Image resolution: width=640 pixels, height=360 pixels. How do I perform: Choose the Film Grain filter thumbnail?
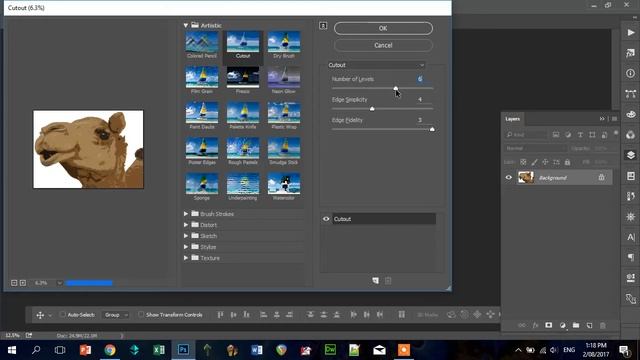pos(202,80)
